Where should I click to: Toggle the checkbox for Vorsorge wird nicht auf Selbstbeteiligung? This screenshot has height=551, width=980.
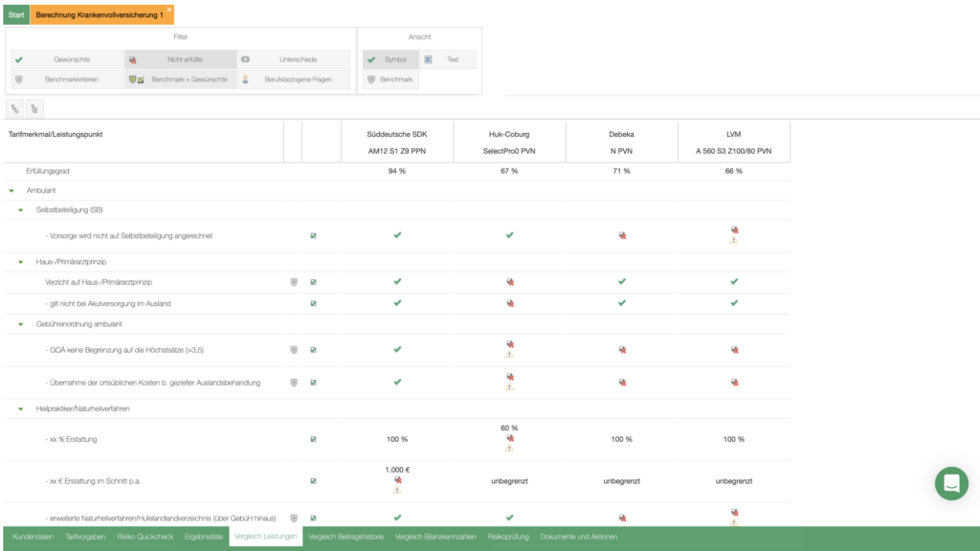[313, 235]
